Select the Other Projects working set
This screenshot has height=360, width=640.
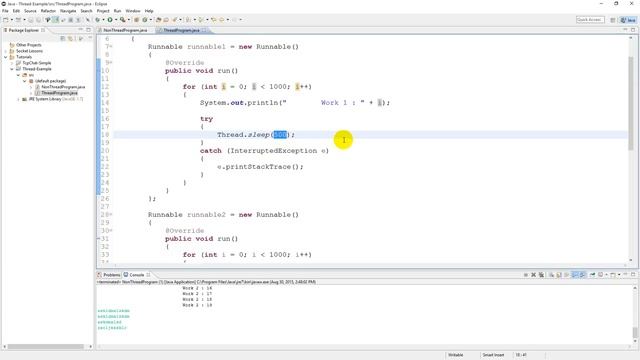coord(29,45)
